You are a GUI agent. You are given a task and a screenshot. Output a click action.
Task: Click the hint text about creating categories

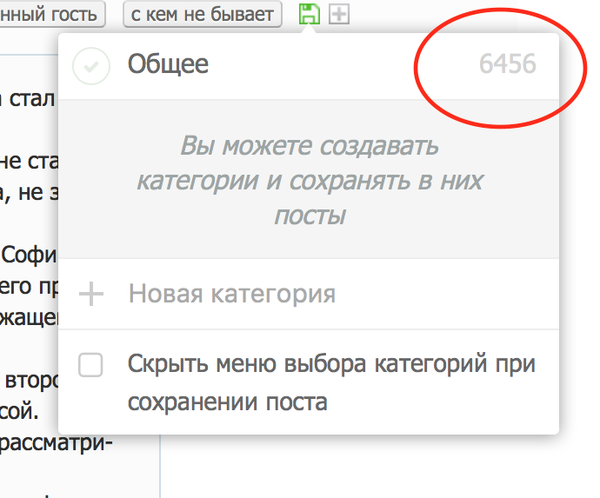[309, 147]
